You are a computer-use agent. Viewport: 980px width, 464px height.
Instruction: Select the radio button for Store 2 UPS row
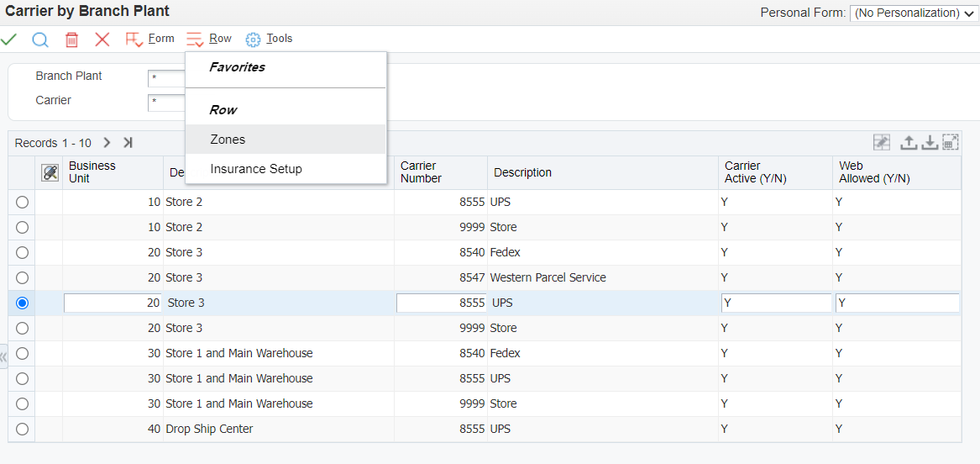(x=22, y=203)
